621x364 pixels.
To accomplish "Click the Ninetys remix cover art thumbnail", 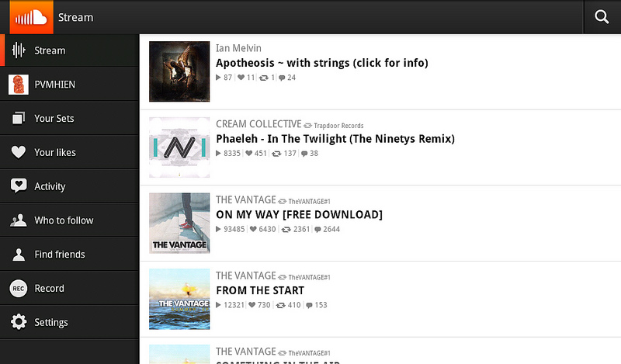I will pyautogui.click(x=179, y=147).
